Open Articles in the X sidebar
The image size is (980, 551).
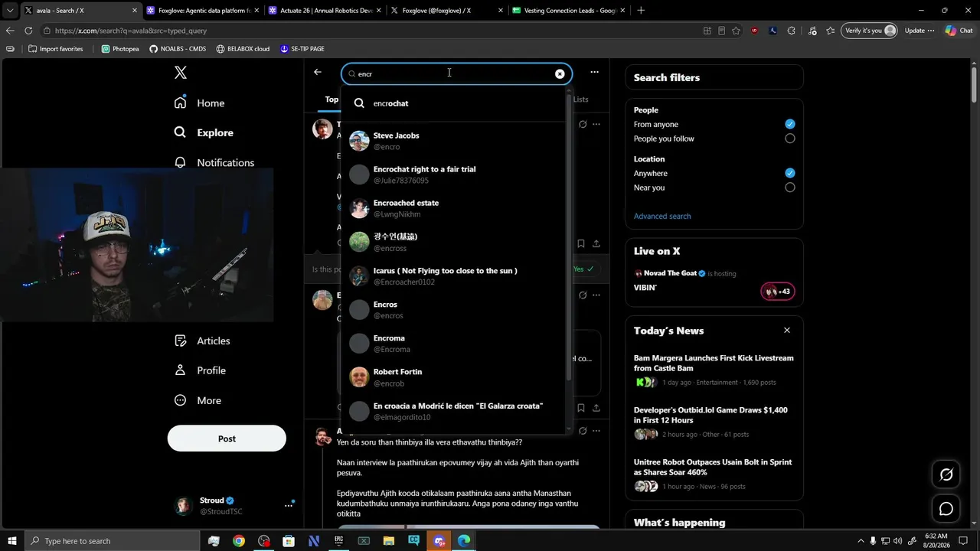tap(203, 341)
